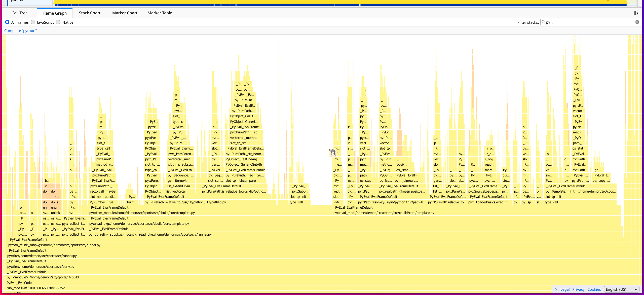
Task: Select the JavaScript radio button
Action: pyautogui.click(x=33, y=22)
